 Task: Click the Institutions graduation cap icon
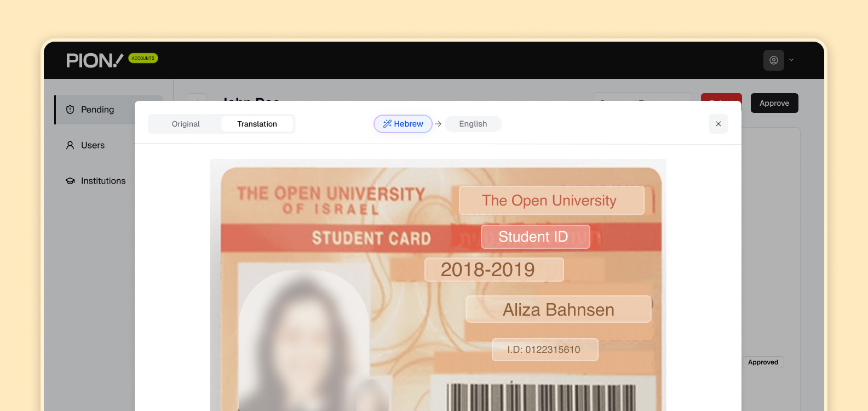(x=70, y=181)
